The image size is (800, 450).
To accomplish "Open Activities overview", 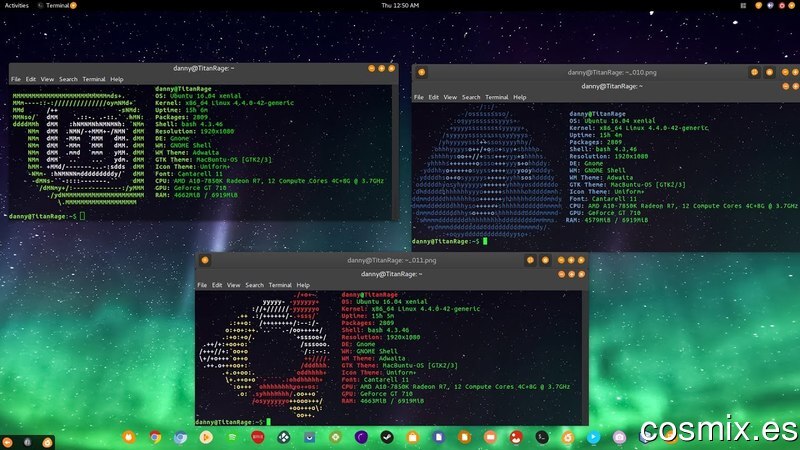I will point(17,6).
